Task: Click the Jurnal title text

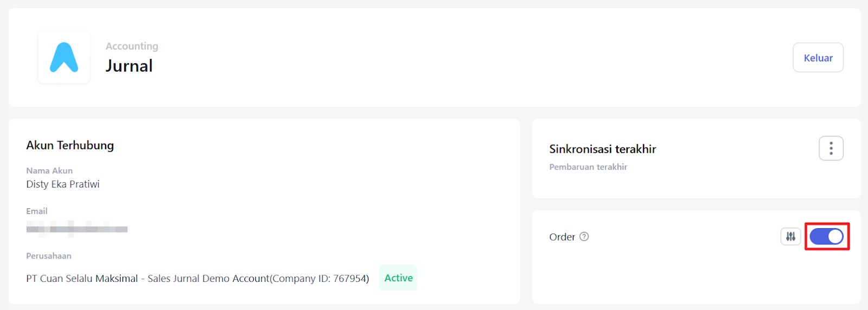Action: click(x=129, y=66)
